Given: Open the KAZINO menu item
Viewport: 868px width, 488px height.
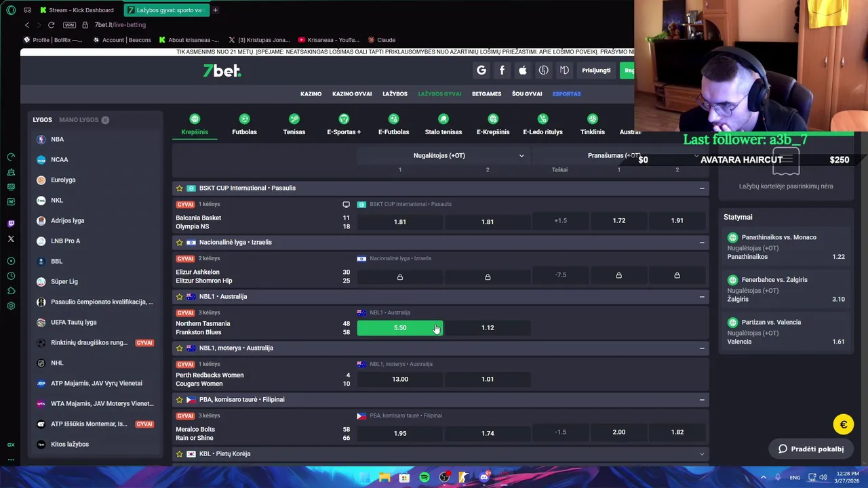Looking at the screenshot, I should pos(311,94).
